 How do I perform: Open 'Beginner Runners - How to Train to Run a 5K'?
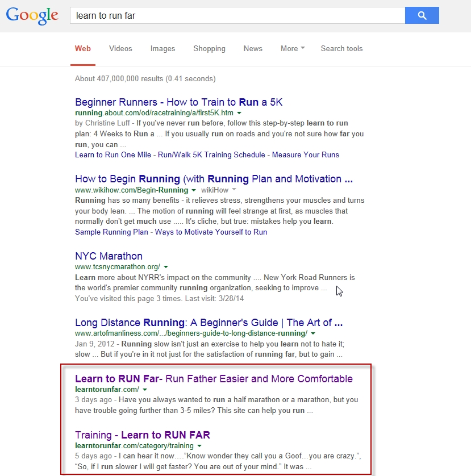[x=178, y=102]
